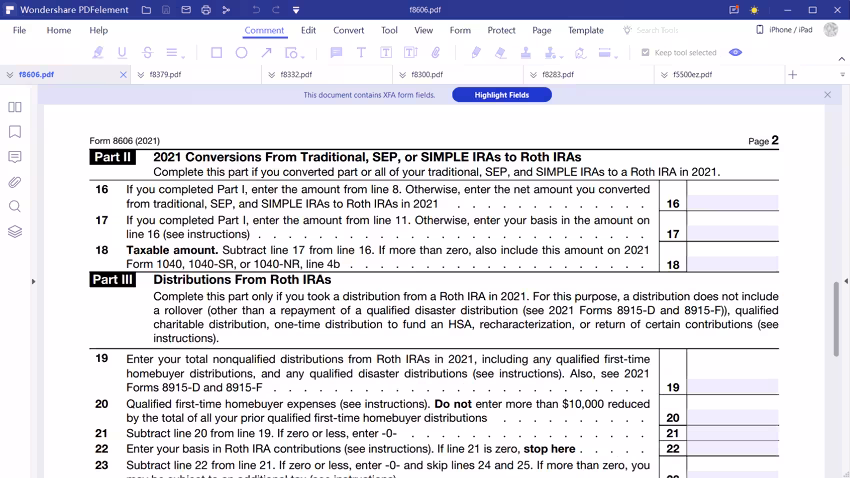Image resolution: width=850 pixels, height=478 pixels.
Task: Switch to the Page tab
Action: pos(542,30)
